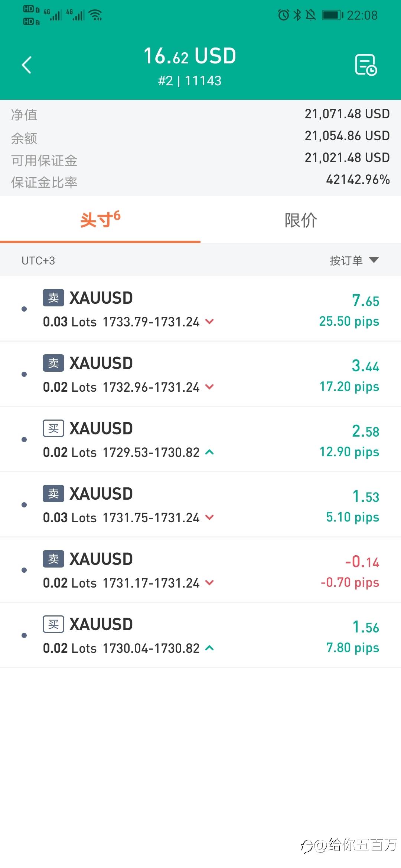Expand the 1729.53 buy position up arrow
Viewport: 401px width, 868px height.
[x=209, y=452]
